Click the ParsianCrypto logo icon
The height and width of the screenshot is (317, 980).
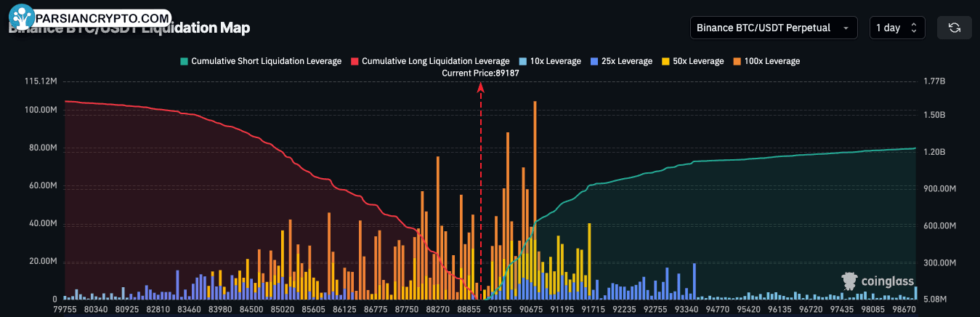tap(23, 16)
